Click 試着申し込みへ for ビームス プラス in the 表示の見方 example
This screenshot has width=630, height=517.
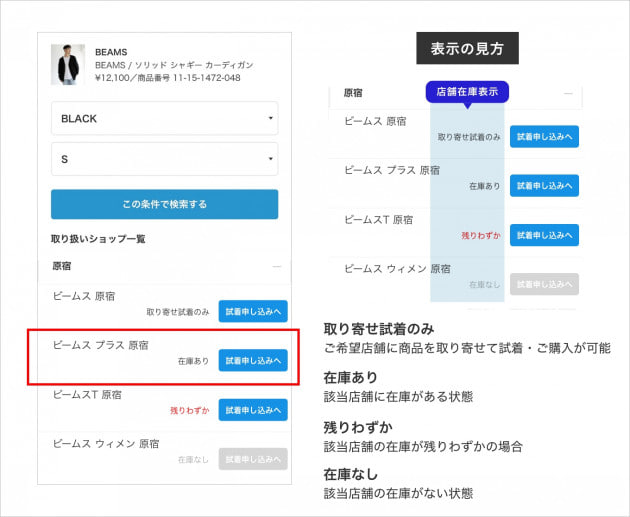point(544,185)
